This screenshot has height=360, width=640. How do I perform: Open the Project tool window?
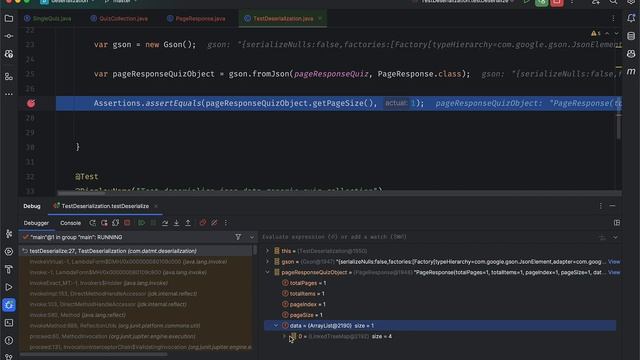(x=9, y=18)
